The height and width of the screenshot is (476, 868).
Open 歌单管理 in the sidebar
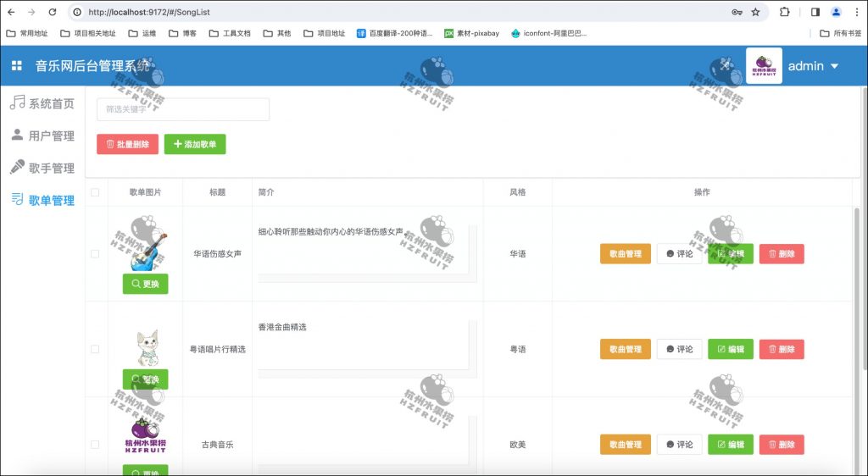pos(42,200)
